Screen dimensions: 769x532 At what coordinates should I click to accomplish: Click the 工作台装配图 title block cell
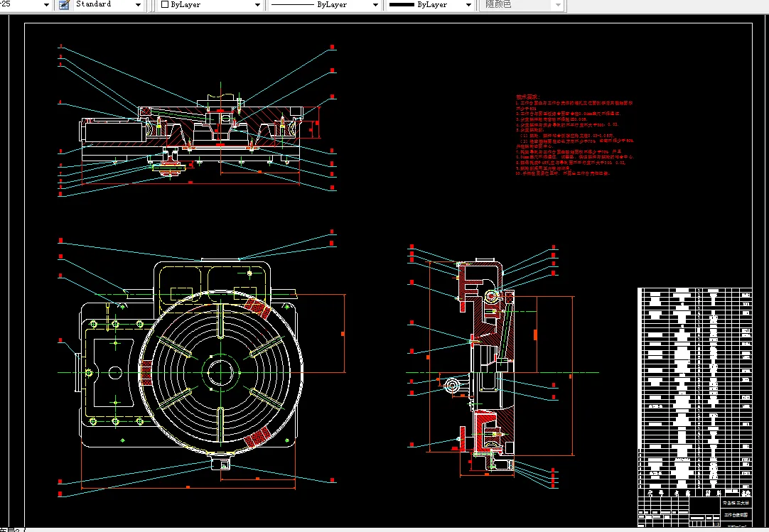736,515
